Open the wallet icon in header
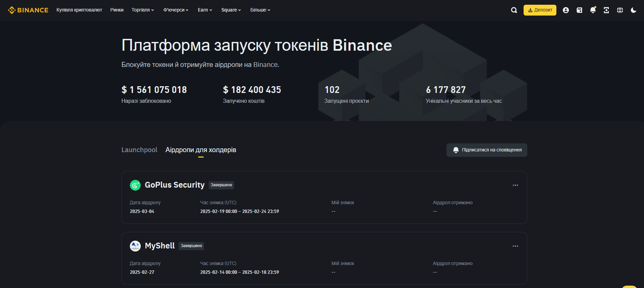 click(x=579, y=10)
